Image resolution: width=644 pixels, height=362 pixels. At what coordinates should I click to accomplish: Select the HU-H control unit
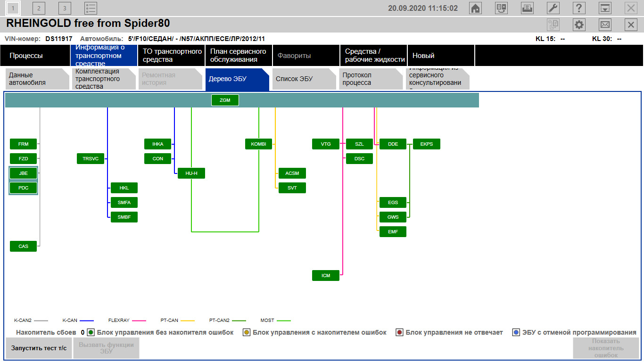pos(191,173)
